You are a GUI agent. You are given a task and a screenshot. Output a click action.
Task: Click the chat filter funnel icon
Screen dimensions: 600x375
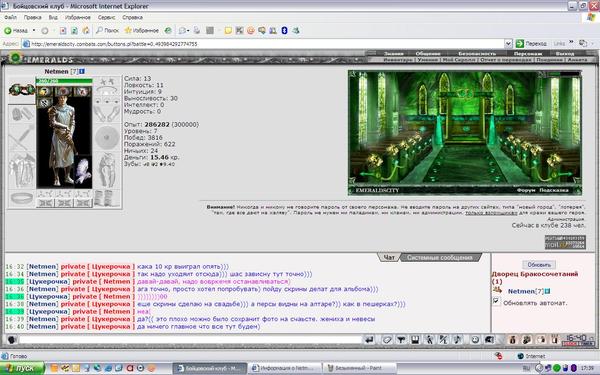(x=401, y=339)
